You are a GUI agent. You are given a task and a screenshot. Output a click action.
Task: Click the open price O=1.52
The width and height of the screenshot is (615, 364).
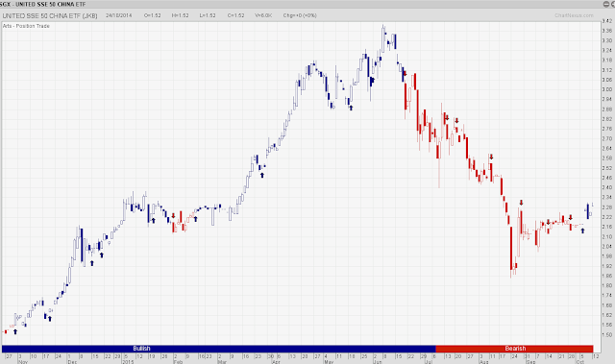152,15
